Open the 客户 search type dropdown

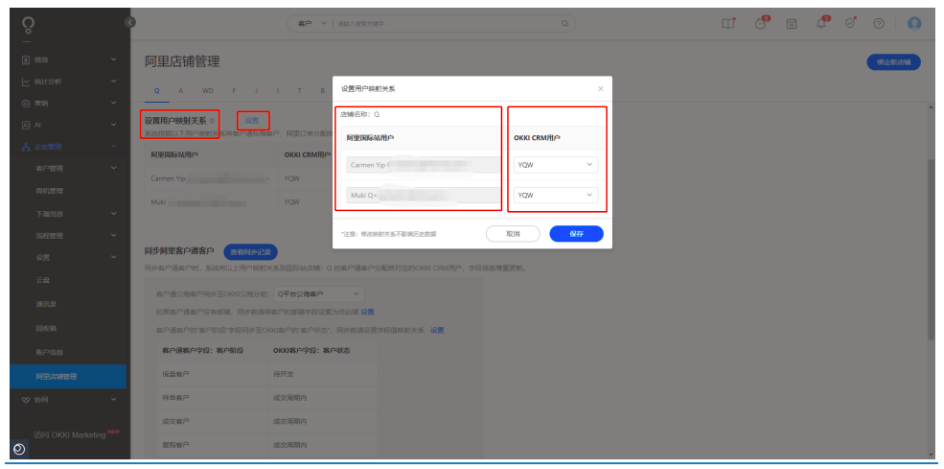pos(312,23)
